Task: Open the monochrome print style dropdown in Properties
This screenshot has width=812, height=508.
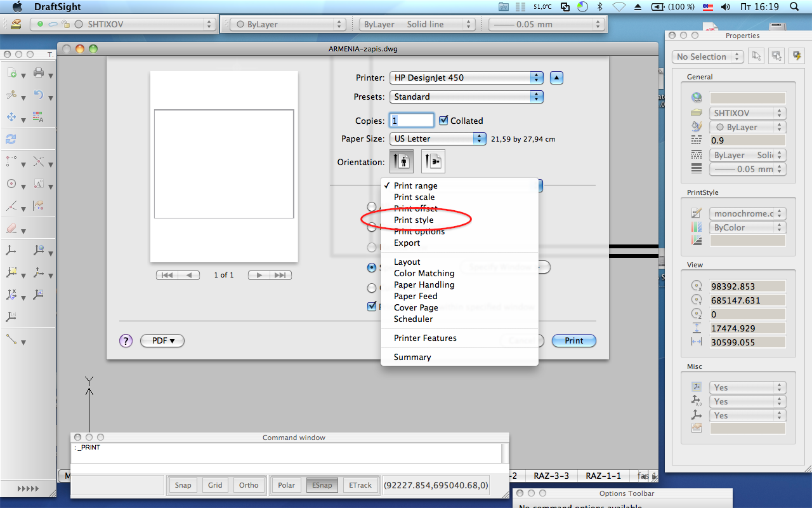Action: (747, 213)
